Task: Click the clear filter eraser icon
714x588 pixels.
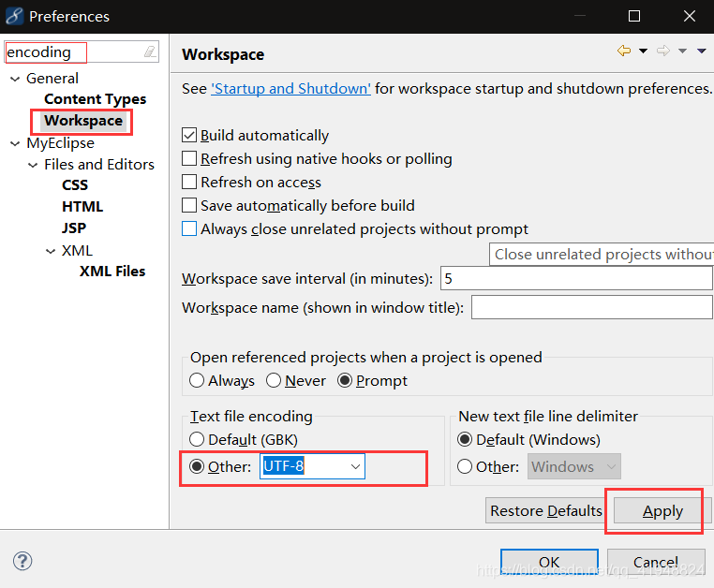Action: [150, 51]
